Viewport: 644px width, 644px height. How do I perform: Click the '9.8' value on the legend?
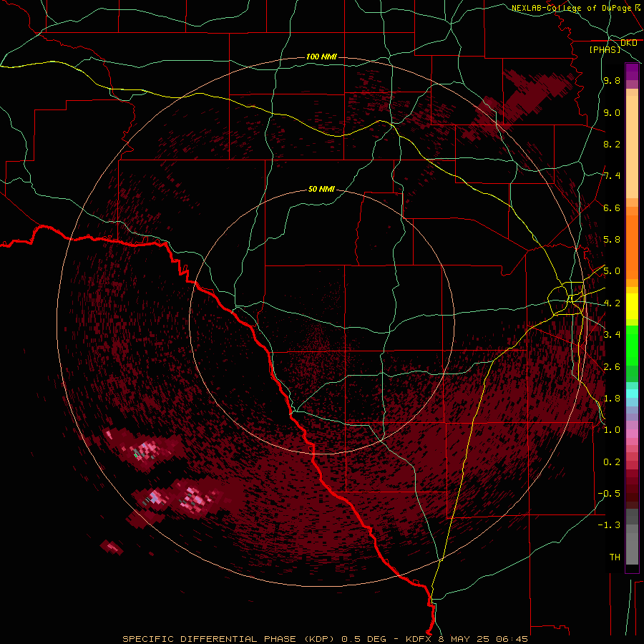point(612,81)
